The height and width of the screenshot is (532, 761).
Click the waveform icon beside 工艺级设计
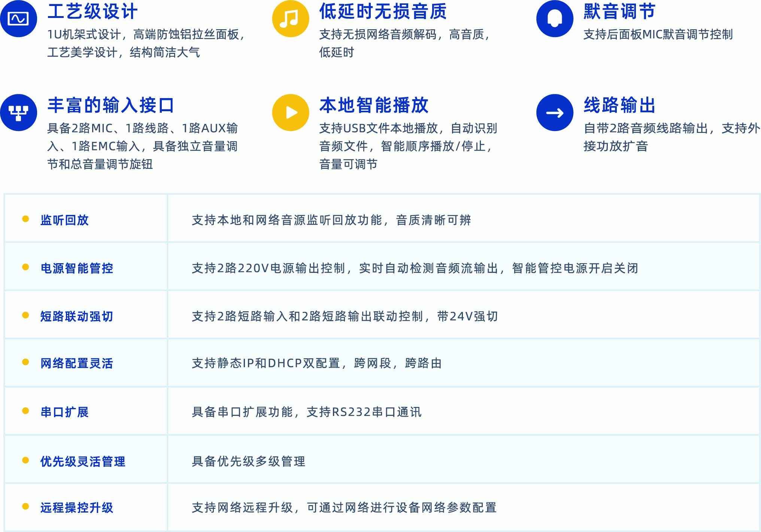click(18, 19)
